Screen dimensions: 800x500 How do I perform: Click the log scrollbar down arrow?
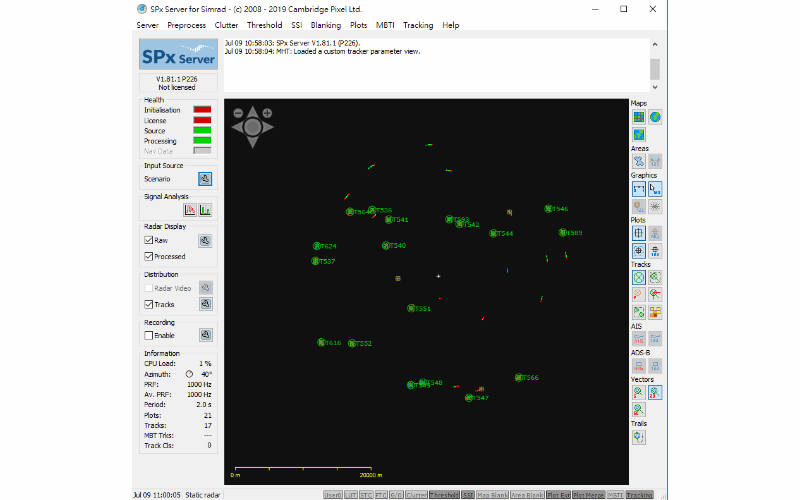click(x=655, y=87)
